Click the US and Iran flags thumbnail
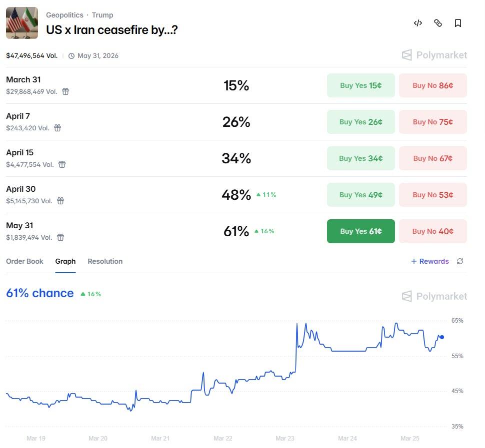This screenshot has height=448, width=485. pos(22,23)
